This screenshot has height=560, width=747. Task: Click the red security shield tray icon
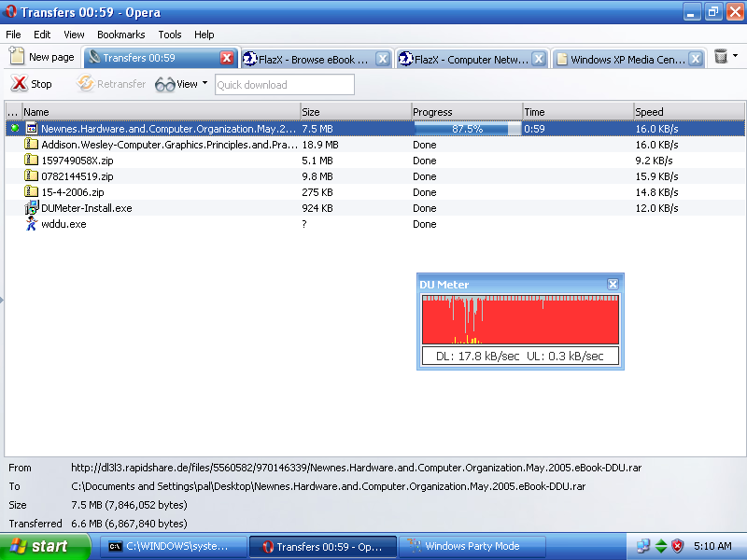point(678,546)
